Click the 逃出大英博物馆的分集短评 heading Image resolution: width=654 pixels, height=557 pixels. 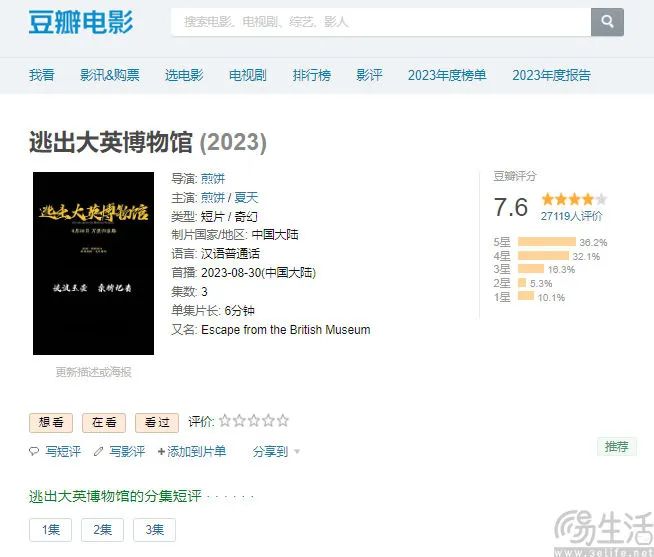point(116,497)
